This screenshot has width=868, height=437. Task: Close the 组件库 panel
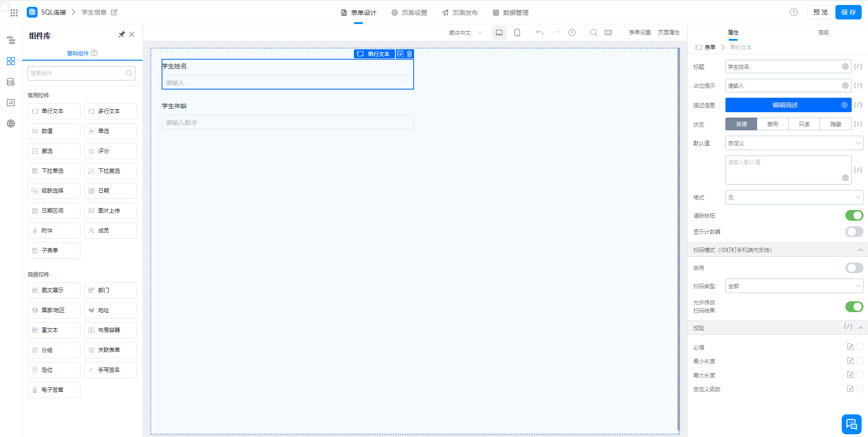[x=132, y=34]
